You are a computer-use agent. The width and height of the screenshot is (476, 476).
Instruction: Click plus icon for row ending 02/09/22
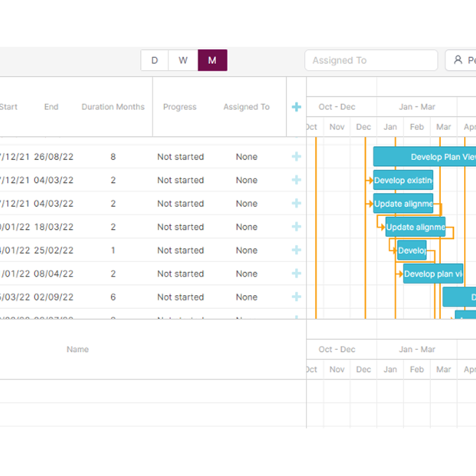click(296, 297)
